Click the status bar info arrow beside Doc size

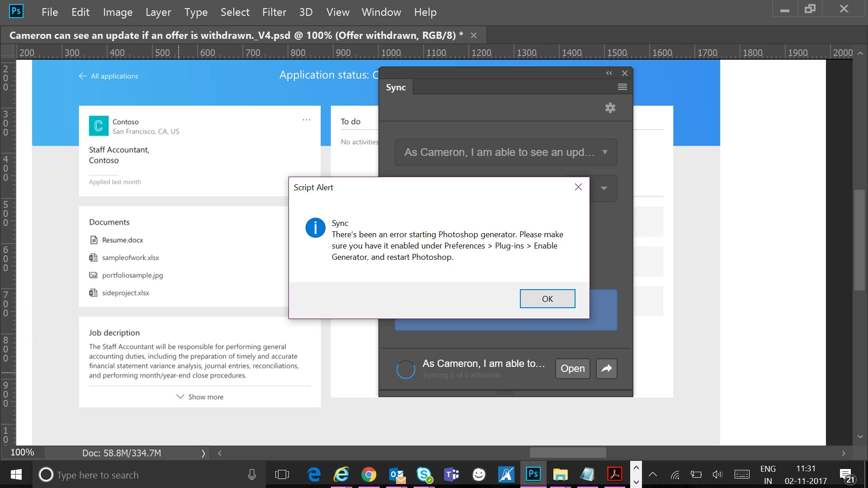(203, 453)
